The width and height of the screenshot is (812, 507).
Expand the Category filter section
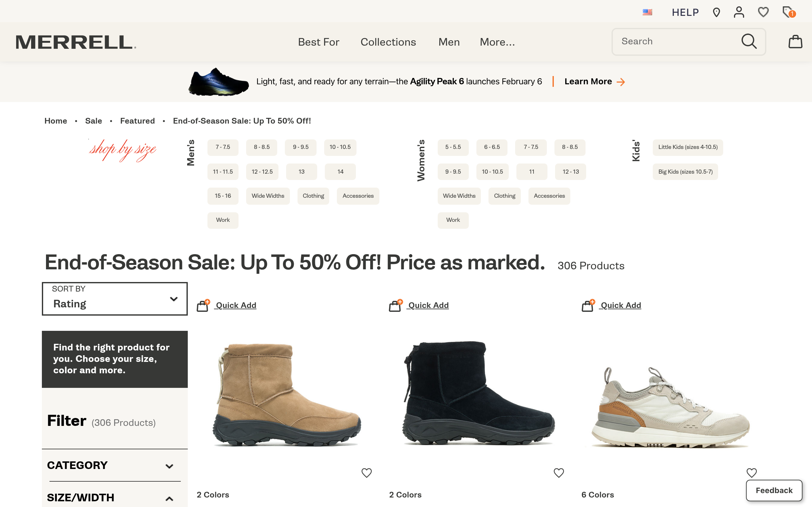[111, 465]
